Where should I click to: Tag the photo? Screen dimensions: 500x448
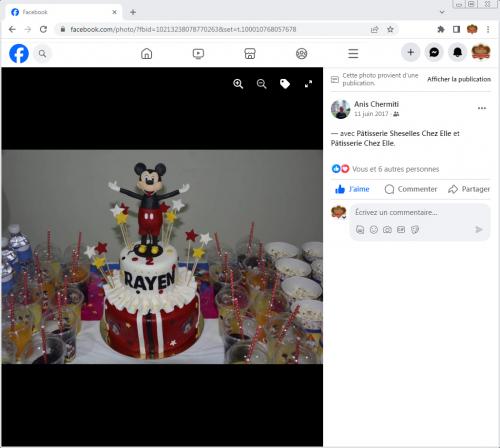point(285,84)
